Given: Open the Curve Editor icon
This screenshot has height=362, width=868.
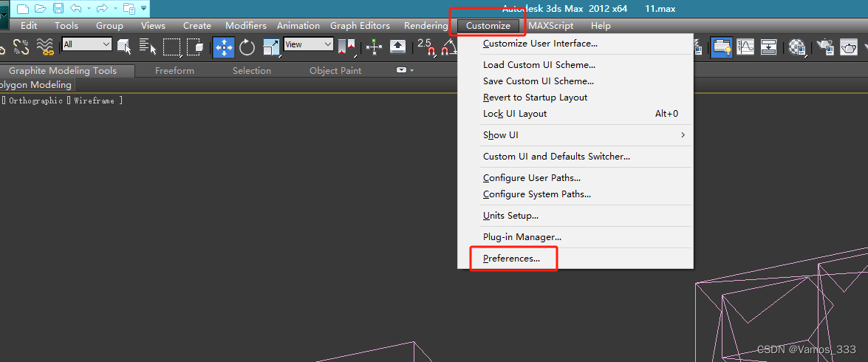Looking at the screenshot, I should (745, 47).
